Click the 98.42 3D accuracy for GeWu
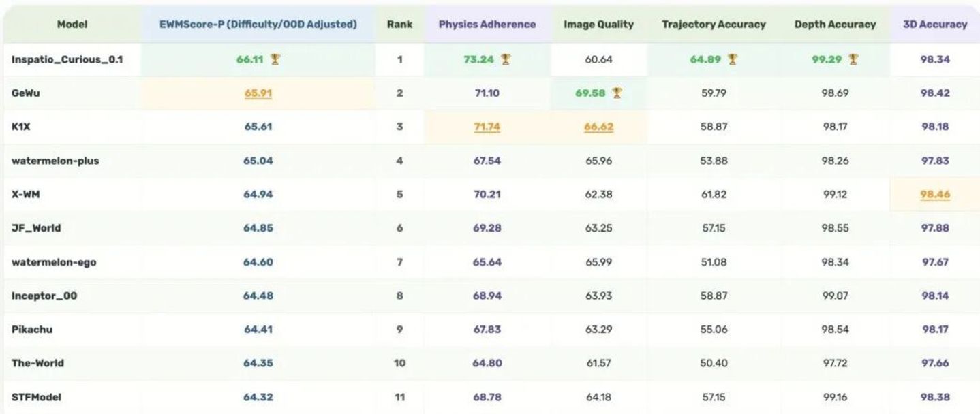The image size is (980, 414). [935, 93]
